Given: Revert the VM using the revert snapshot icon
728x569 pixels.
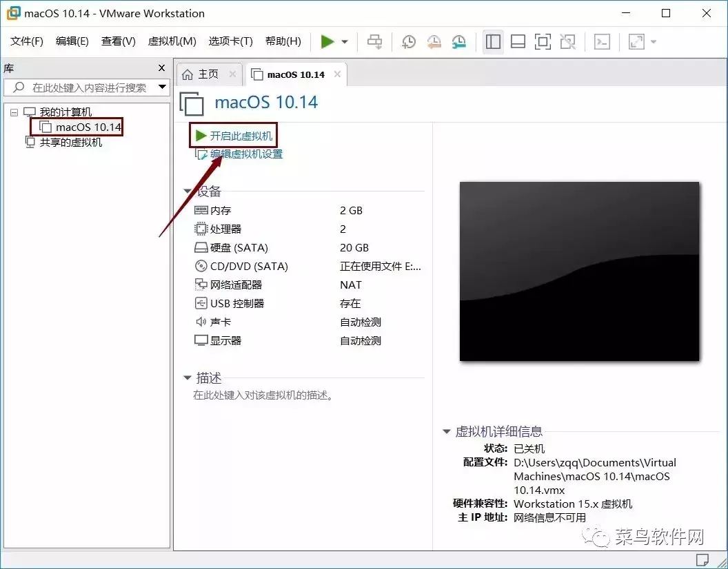Looking at the screenshot, I should (434, 41).
